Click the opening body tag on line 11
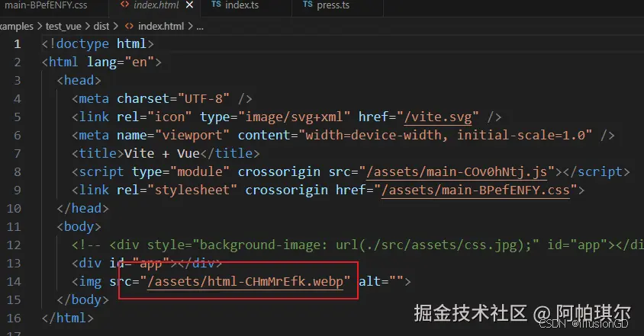 click(x=79, y=227)
